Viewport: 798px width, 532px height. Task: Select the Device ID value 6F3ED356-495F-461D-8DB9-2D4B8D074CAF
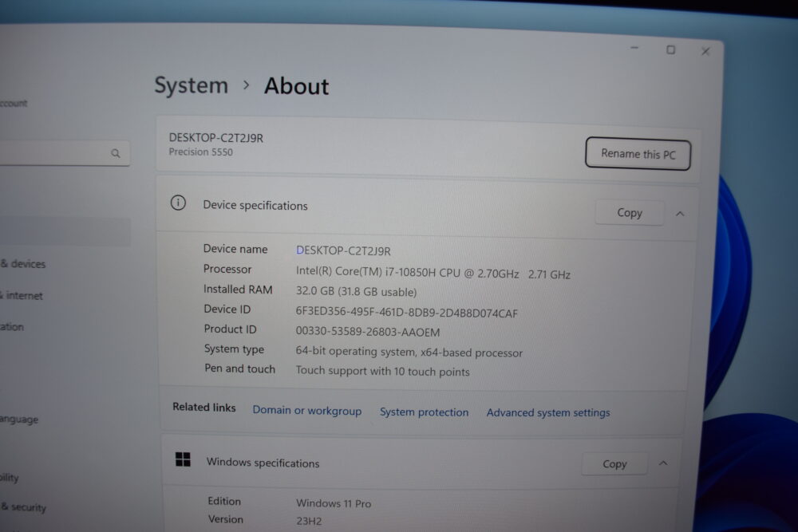[407, 313]
